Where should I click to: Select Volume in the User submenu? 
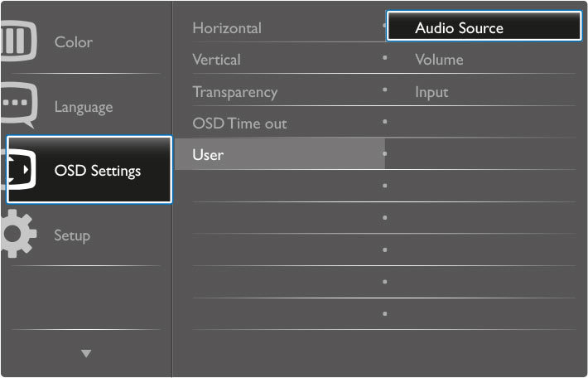click(439, 60)
